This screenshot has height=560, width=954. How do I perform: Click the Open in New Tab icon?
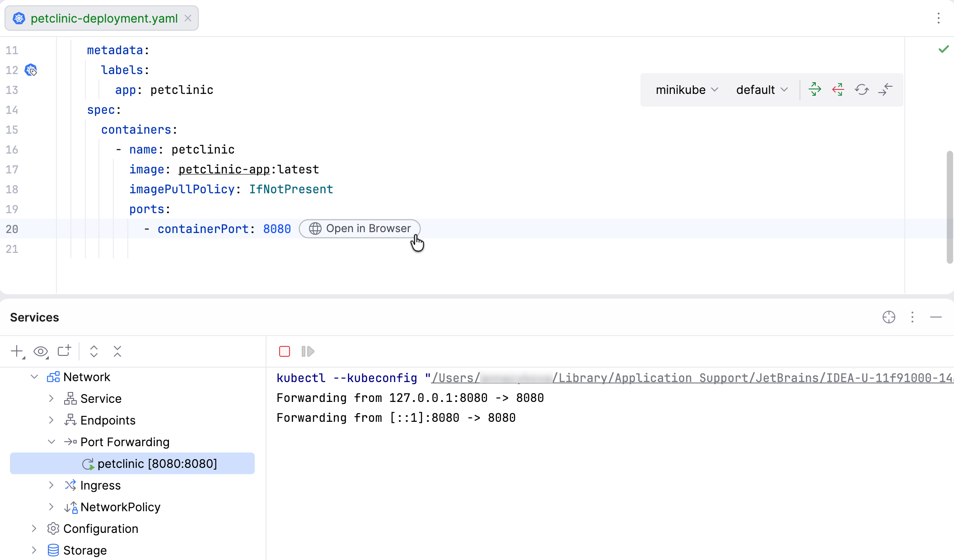tap(64, 351)
